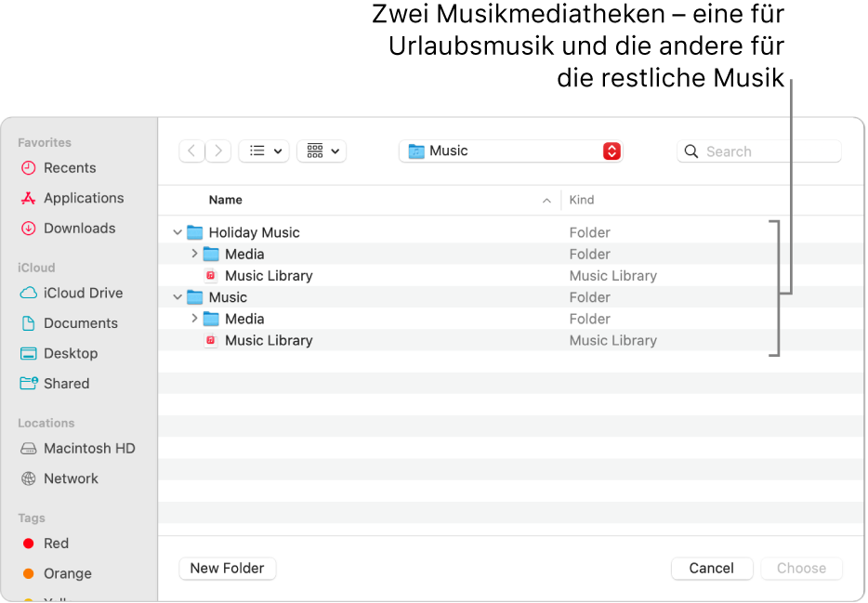
Task: Click the search magnifier icon
Action: 690,151
